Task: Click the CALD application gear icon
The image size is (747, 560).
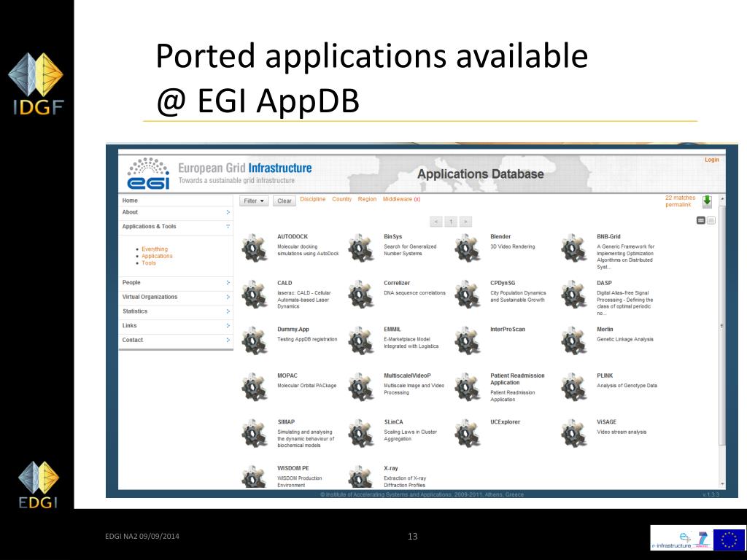Action: tap(255, 295)
